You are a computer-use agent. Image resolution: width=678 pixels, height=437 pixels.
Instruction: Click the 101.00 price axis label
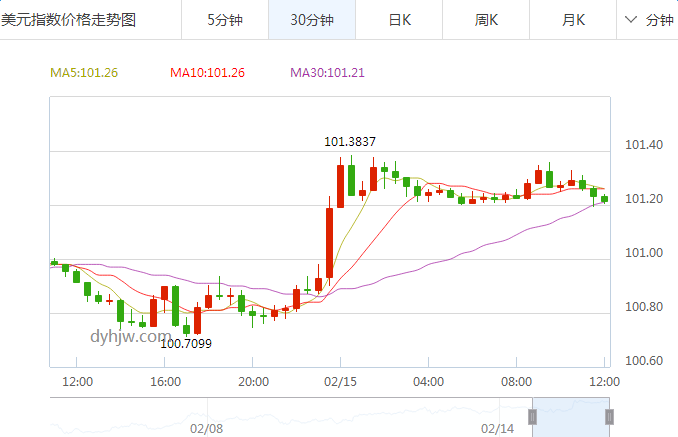point(644,253)
